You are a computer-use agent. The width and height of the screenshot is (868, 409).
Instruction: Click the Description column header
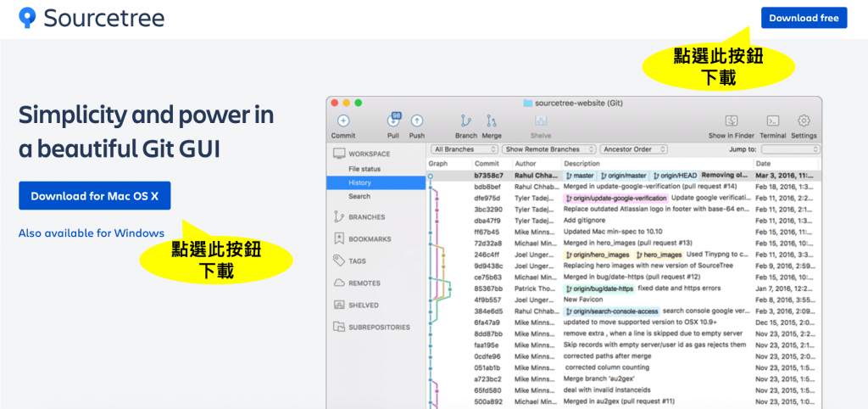[581, 164]
